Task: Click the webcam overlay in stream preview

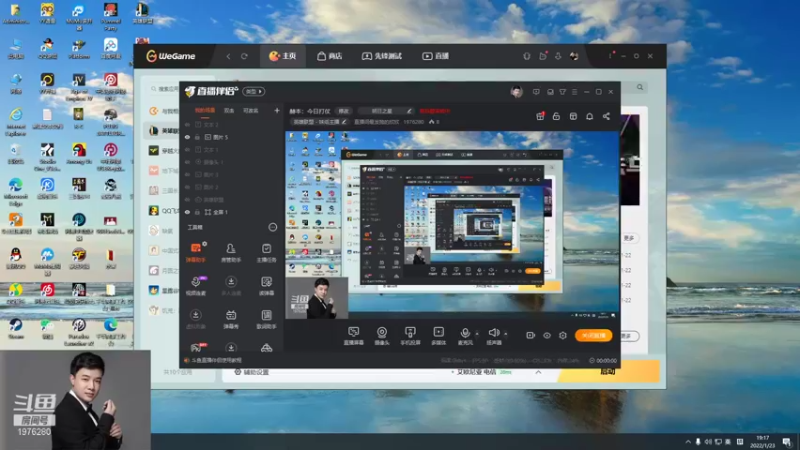Action: click(317, 298)
